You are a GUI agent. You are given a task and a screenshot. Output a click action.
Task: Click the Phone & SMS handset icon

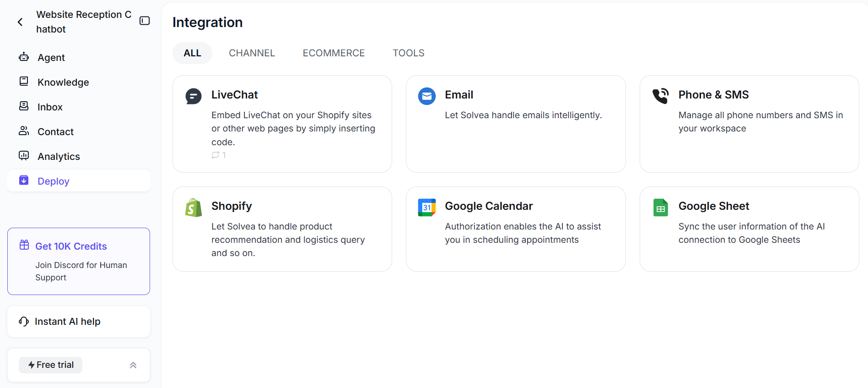660,96
